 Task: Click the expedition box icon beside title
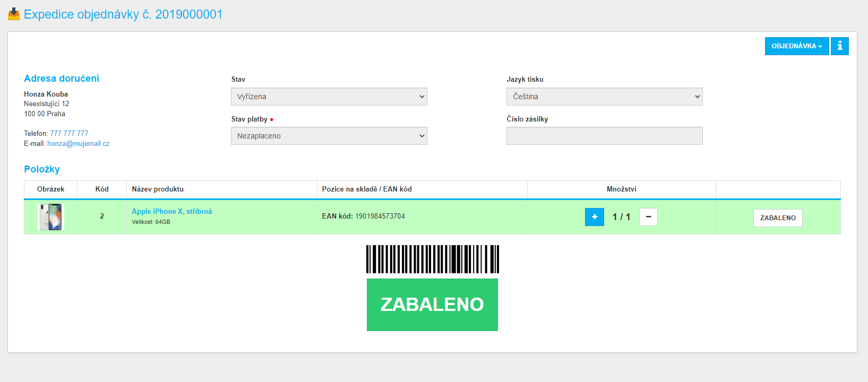coord(14,14)
